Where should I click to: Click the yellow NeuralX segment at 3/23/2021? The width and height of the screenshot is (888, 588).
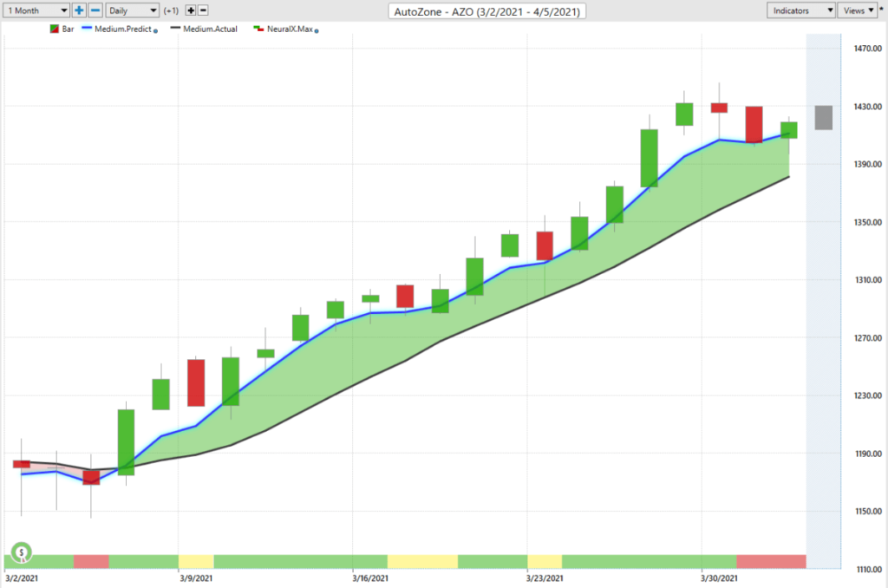[545, 562]
